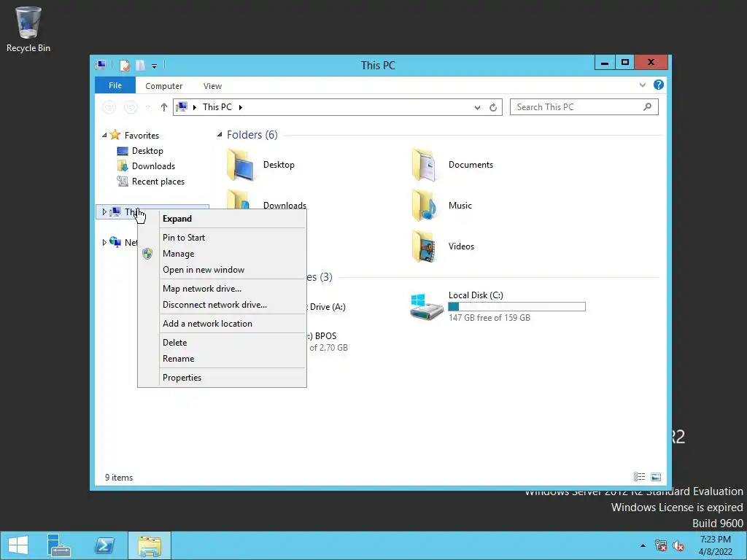Select the Videos folder icon
747x560 pixels.
(x=424, y=246)
